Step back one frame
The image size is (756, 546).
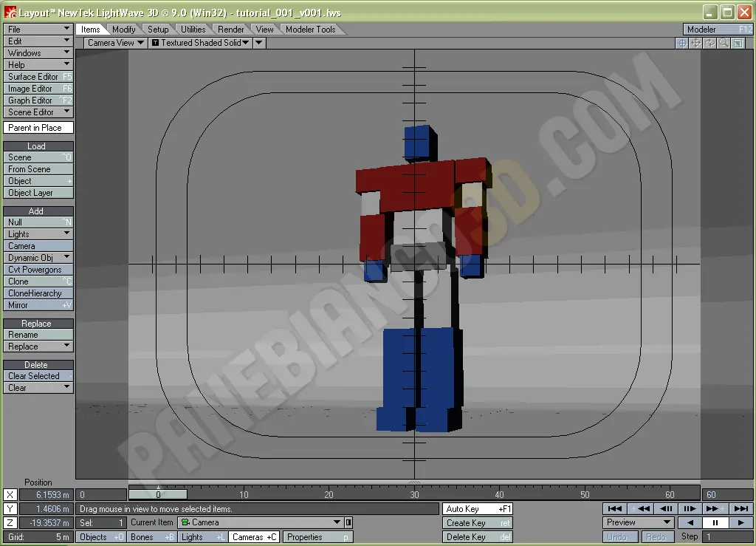click(x=665, y=508)
